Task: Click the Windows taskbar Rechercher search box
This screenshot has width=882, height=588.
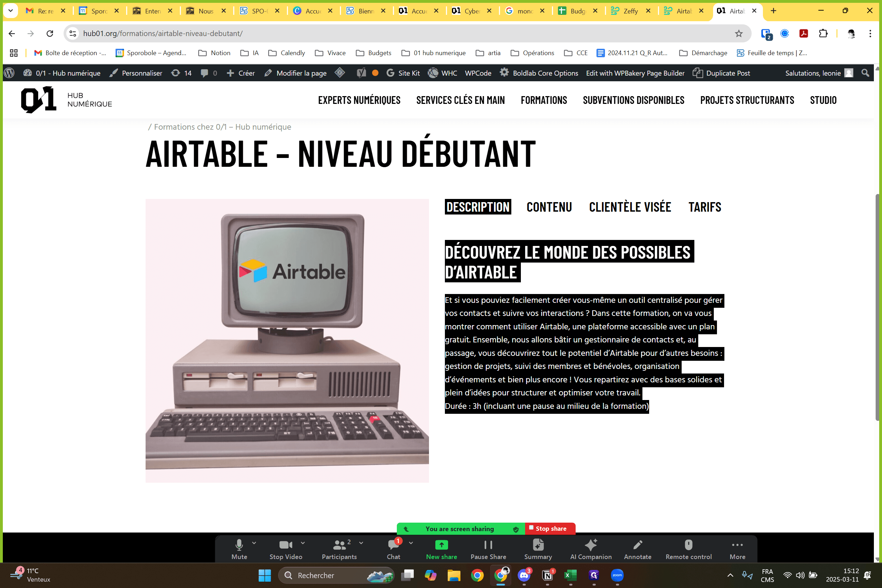Action: [336, 575]
